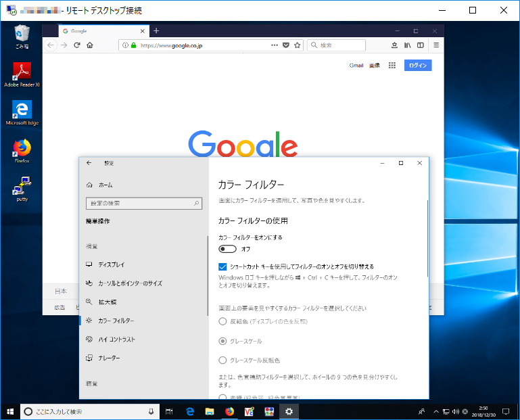Show hidden tray icons chevron

click(436, 412)
